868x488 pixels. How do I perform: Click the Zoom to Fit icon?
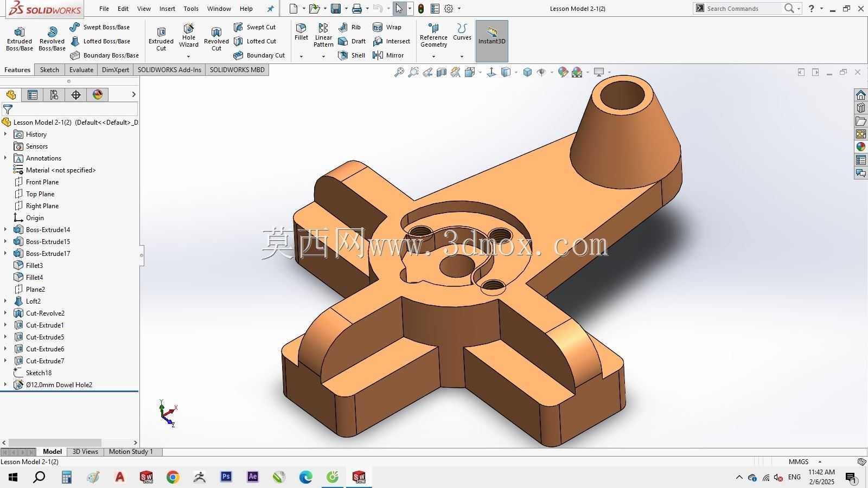(x=399, y=72)
